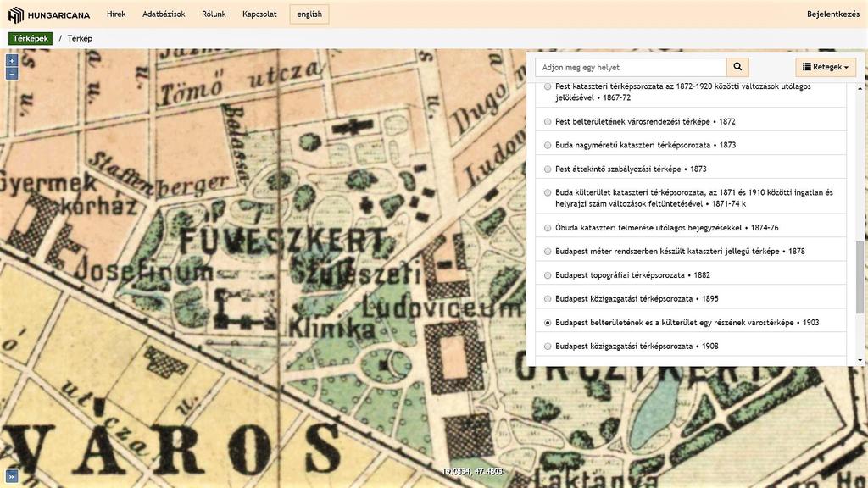
Task: Open the Rétegek layers dropdown
Action: click(826, 67)
